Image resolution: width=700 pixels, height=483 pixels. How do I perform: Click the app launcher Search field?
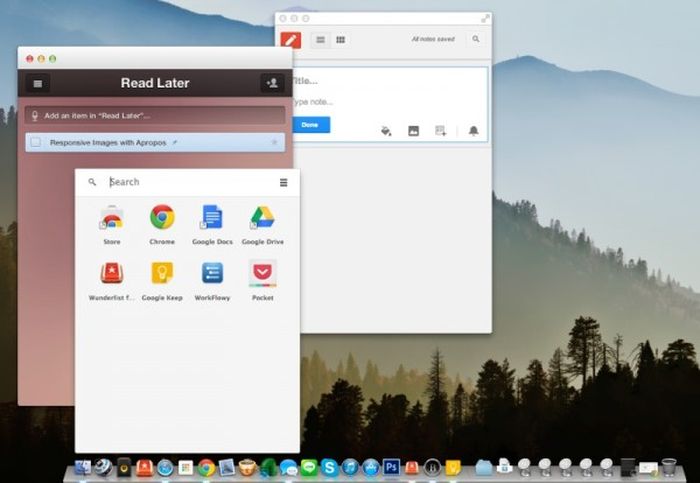[x=190, y=182]
